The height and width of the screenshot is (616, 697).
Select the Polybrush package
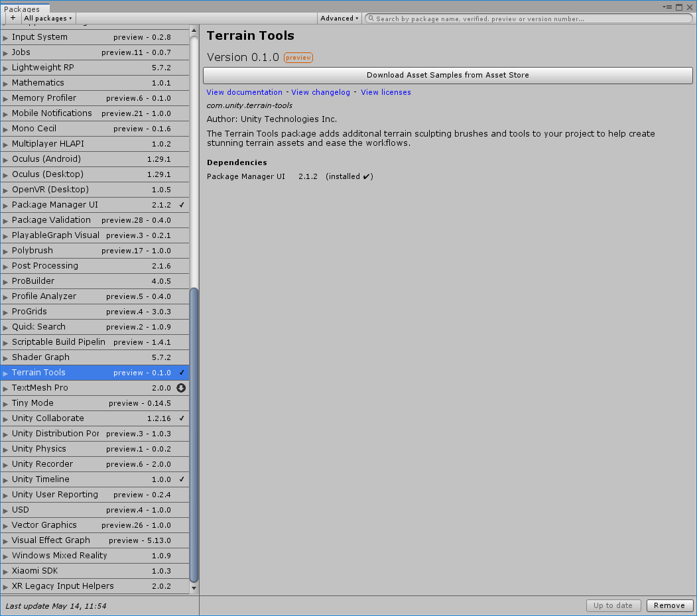click(95, 251)
